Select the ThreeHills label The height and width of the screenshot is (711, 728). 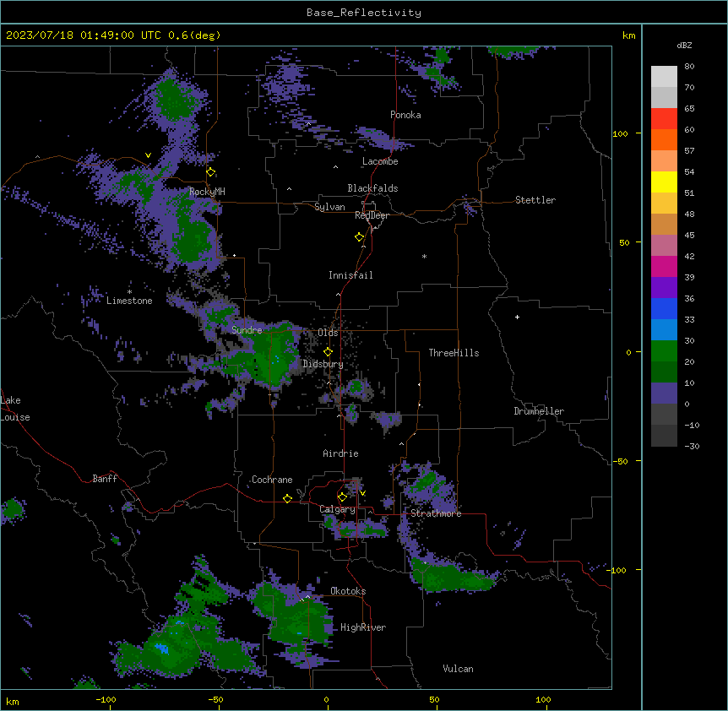pos(454,353)
